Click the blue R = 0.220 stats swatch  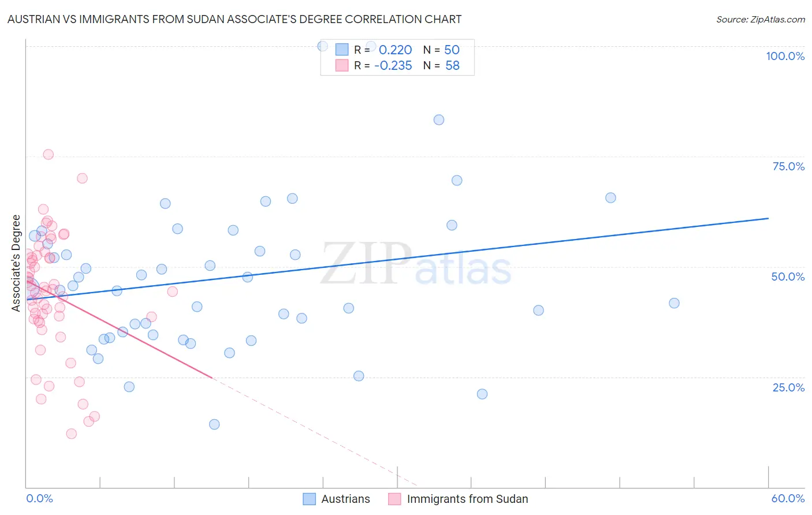coord(342,50)
